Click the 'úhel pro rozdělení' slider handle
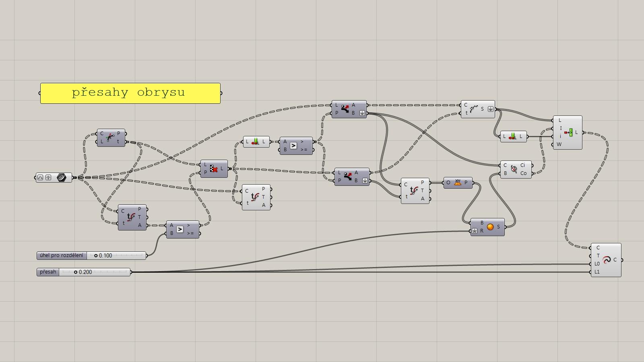 [96, 255]
